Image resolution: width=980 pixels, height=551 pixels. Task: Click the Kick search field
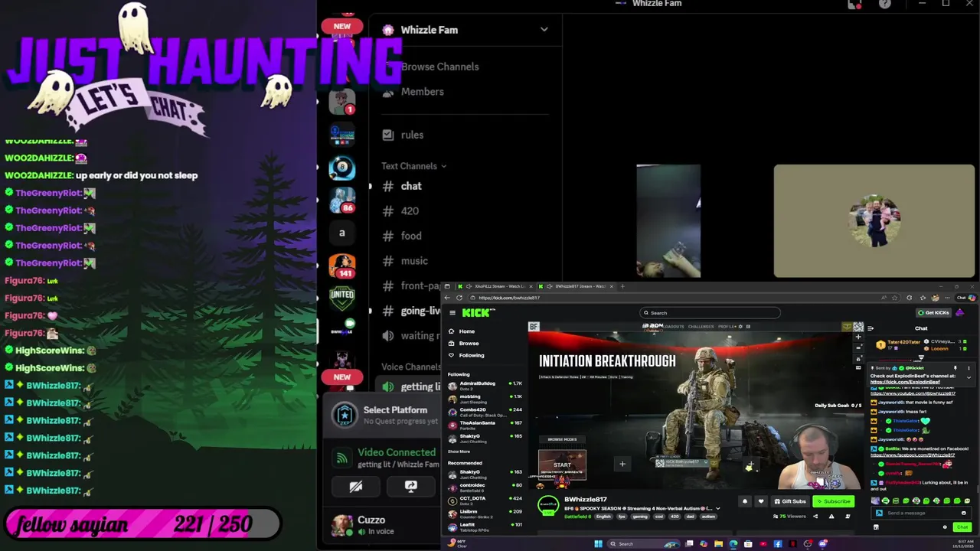(710, 312)
